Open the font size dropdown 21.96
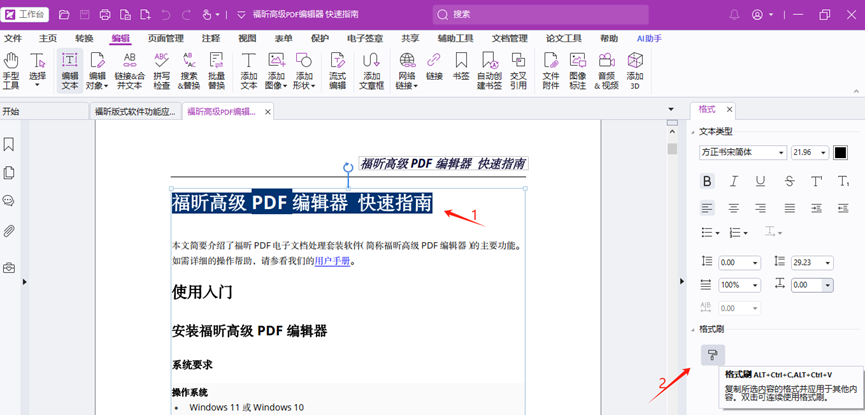 pos(809,153)
